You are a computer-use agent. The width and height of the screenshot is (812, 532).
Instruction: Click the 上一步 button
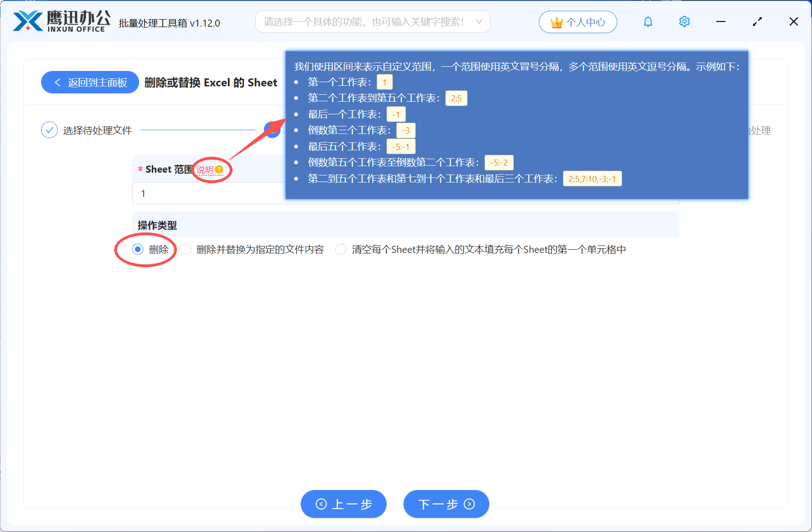click(344, 504)
